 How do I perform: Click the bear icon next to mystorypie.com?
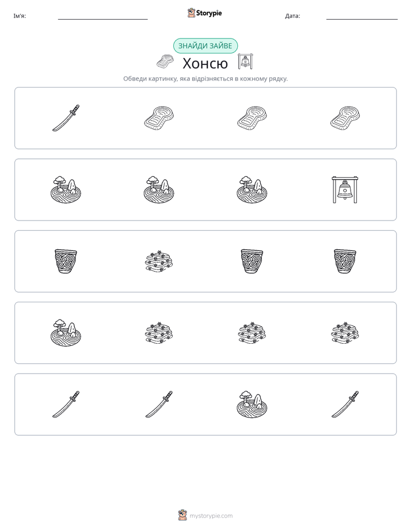182,515
